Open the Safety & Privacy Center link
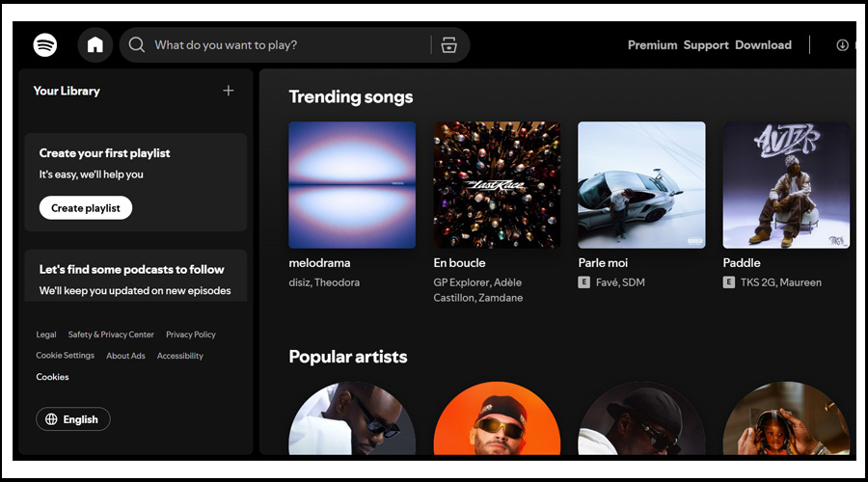Screen dimensions: 868x482 pos(111,335)
